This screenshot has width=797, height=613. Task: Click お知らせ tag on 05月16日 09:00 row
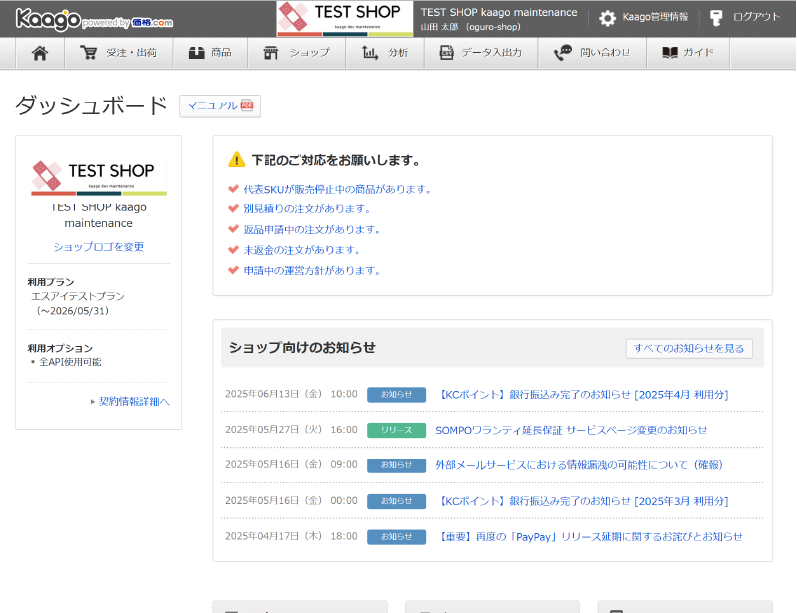click(396, 465)
